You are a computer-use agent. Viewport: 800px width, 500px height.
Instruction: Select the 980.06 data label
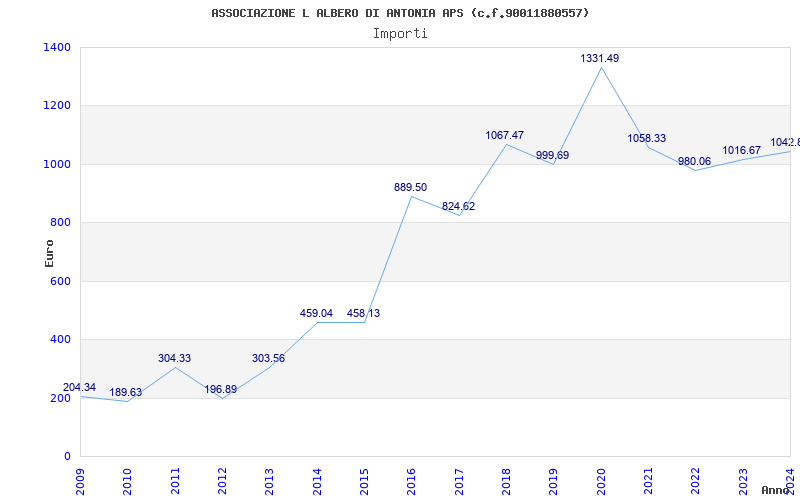click(694, 162)
